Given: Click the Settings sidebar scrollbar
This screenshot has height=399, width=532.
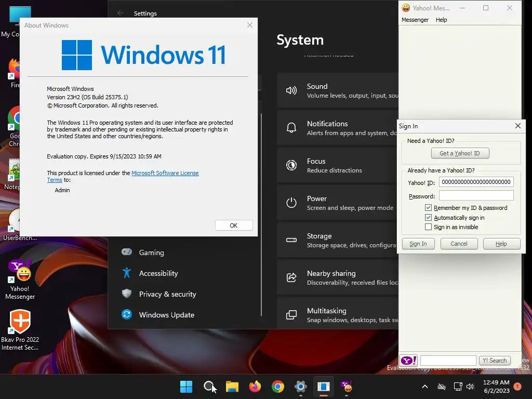Looking at the screenshot, I should coord(261,215).
